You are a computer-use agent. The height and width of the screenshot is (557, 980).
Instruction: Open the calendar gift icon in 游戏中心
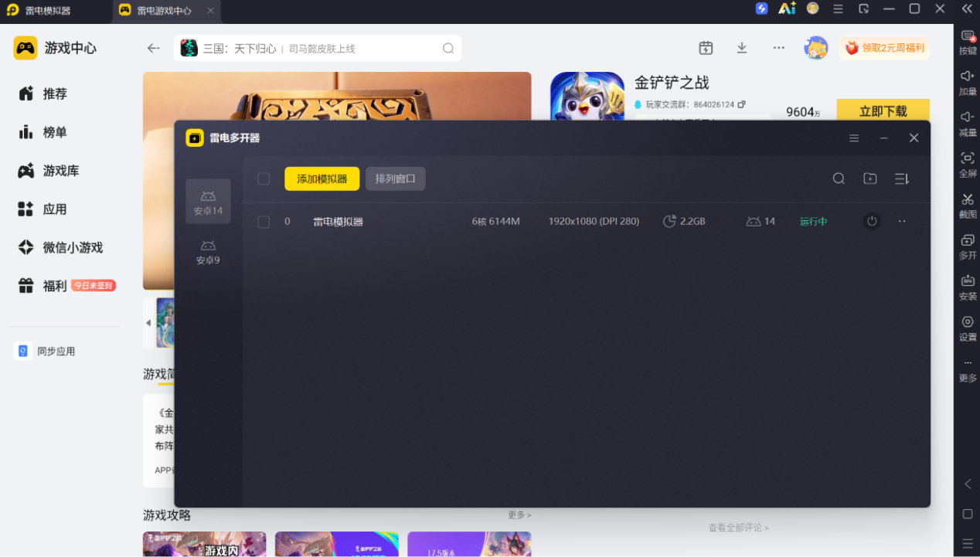pyautogui.click(x=706, y=48)
